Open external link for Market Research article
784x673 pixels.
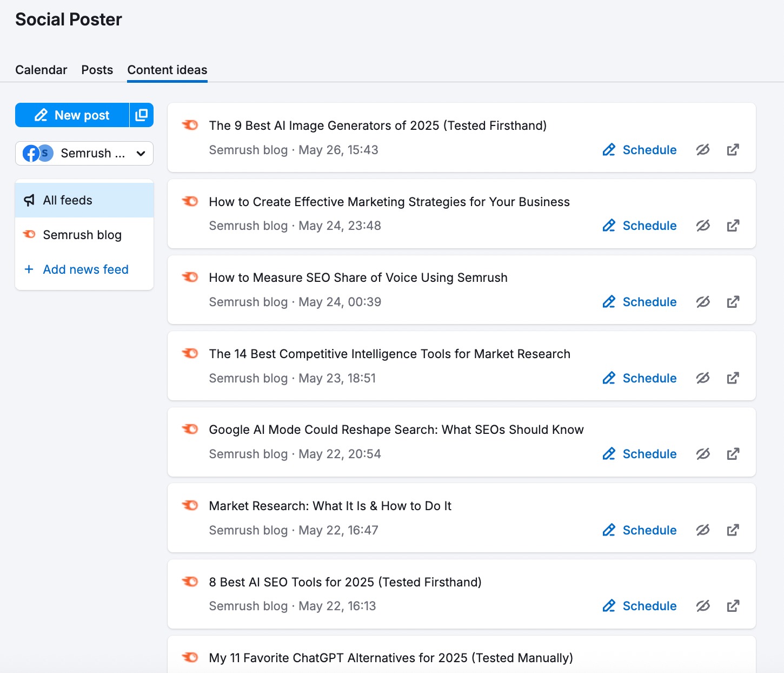tap(733, 530)
